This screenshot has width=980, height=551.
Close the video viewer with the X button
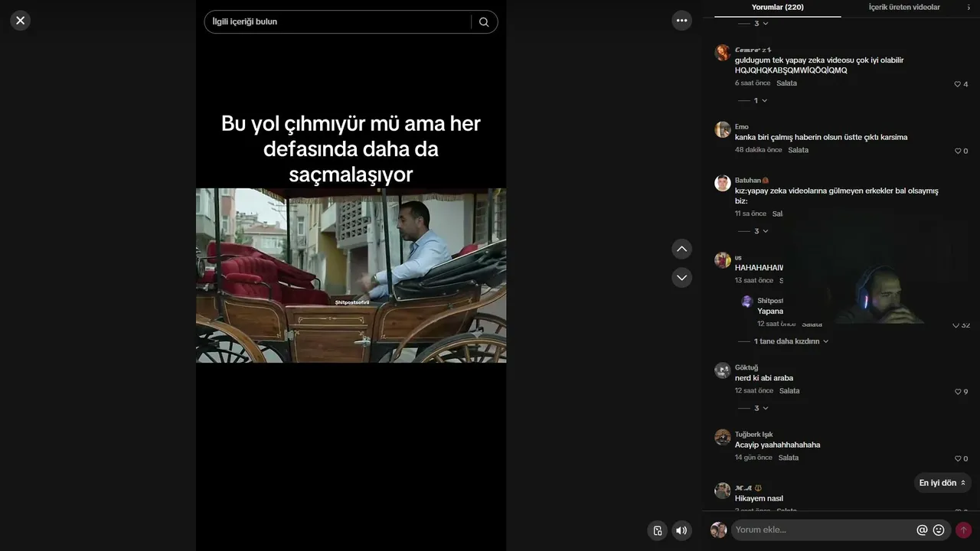[x=21, y=21]
